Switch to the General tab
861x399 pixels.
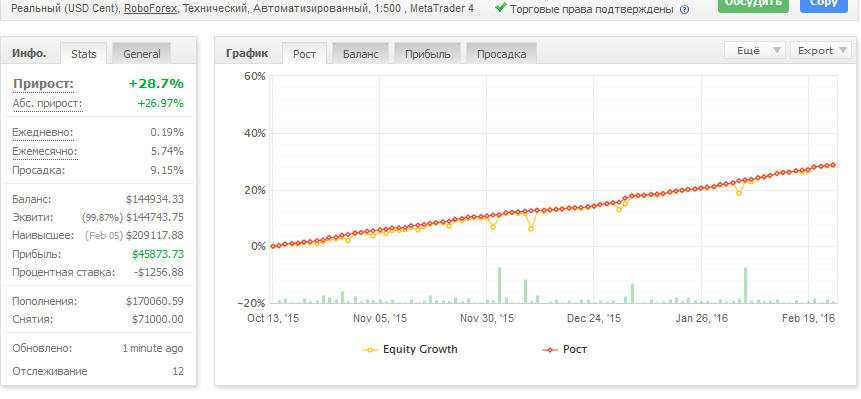142,53
